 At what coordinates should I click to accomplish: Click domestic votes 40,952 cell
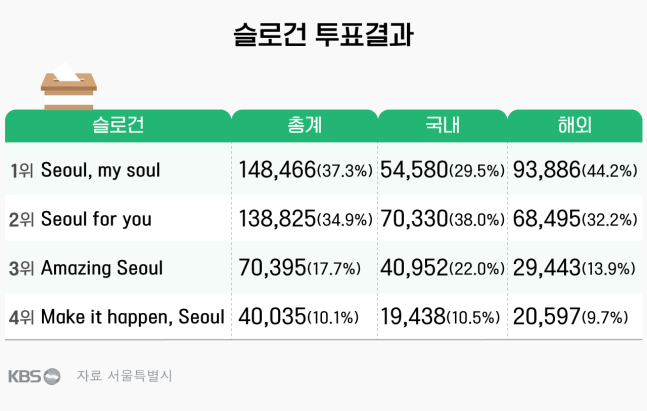pos(442,267)
